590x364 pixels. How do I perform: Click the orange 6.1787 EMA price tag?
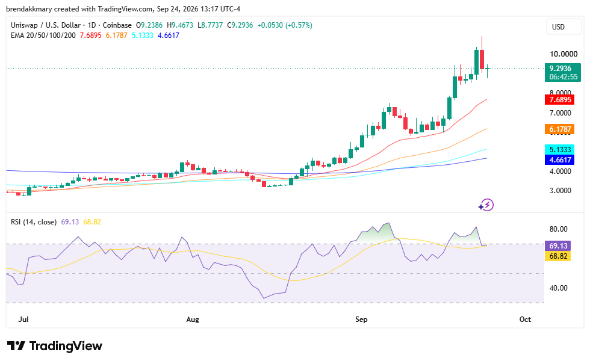point(559,129)
